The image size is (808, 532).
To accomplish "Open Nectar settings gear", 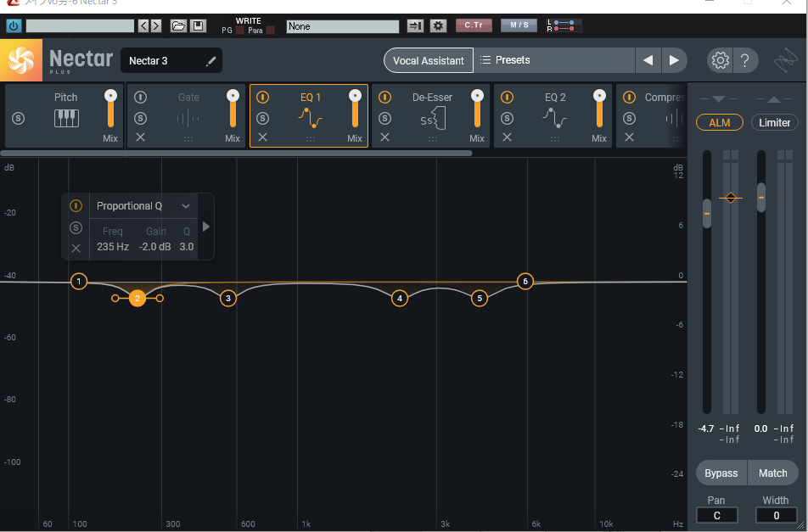I will click(x=720, y=61).
